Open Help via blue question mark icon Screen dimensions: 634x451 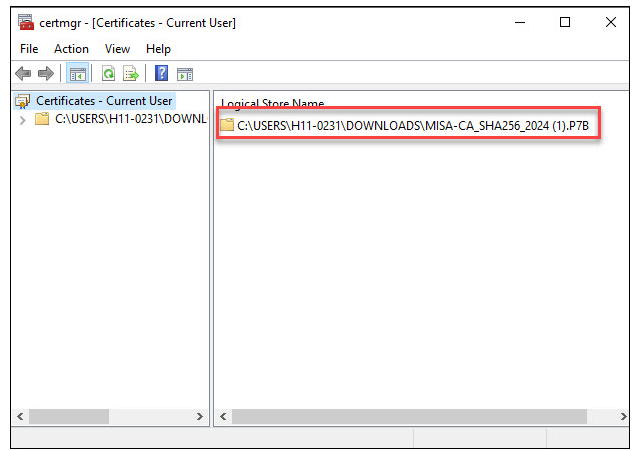click(x=160, y=73)
